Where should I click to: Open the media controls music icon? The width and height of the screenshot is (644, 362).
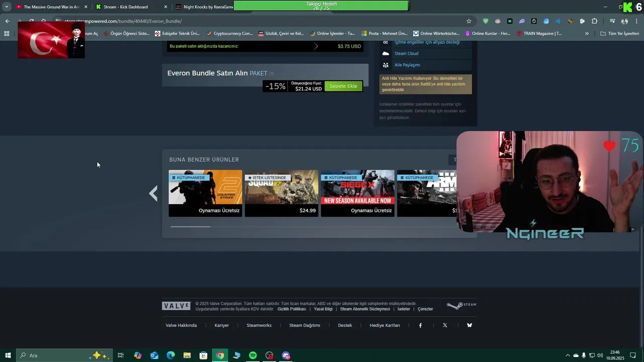(612, 21)
